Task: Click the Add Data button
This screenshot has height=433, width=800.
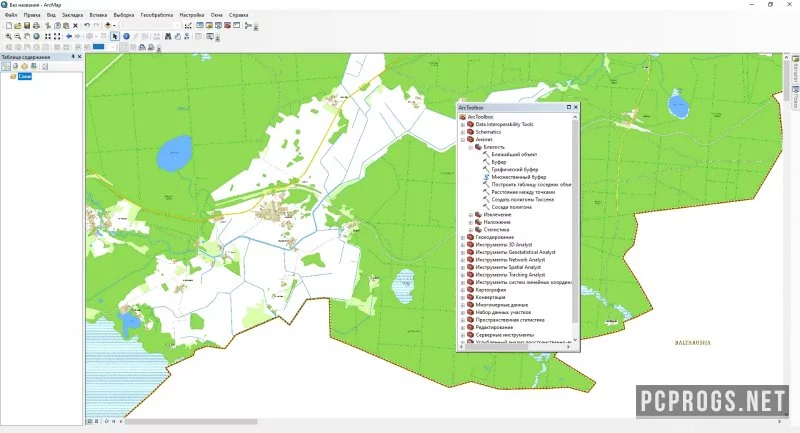Action: [107, 26]
